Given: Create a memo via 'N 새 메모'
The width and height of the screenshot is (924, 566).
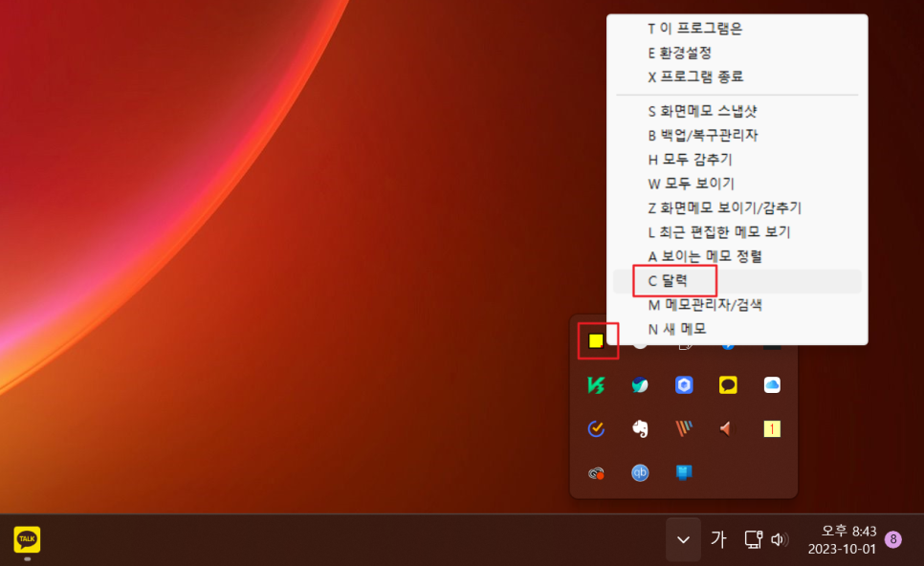Looking at the screenshot, I should (737, 329).
